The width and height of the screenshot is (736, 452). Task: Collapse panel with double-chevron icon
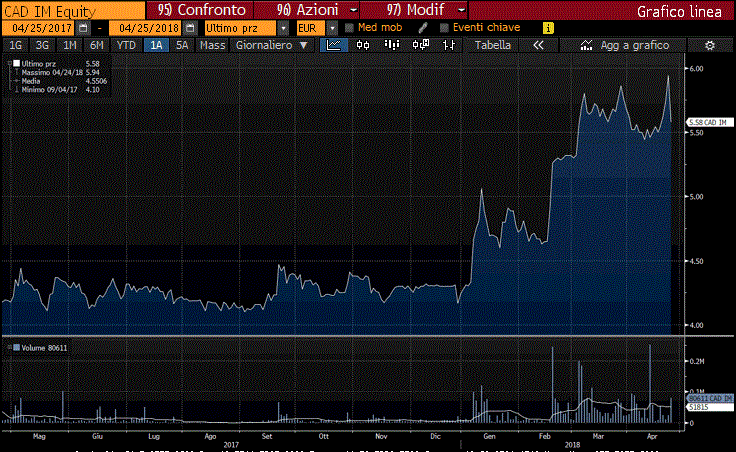pos(538,45)
